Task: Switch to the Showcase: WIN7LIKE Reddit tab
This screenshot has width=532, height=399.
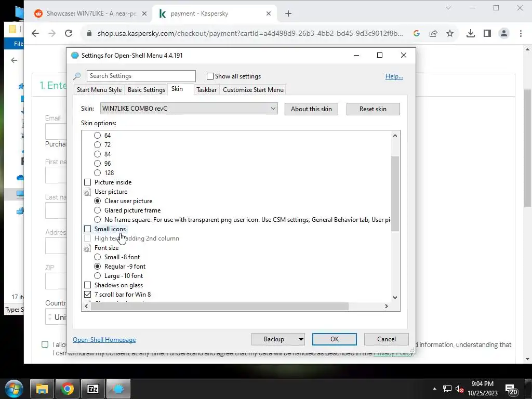Action: [x=91, y=14]
